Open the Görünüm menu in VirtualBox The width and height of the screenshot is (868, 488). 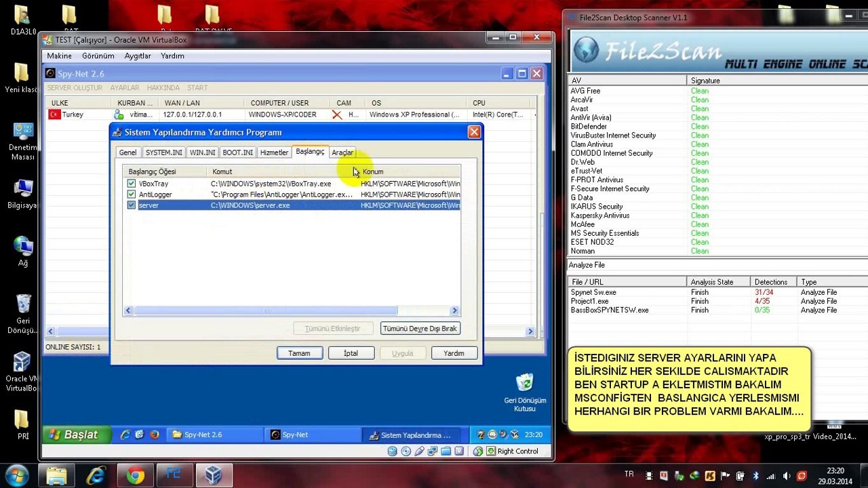(98, 56)
